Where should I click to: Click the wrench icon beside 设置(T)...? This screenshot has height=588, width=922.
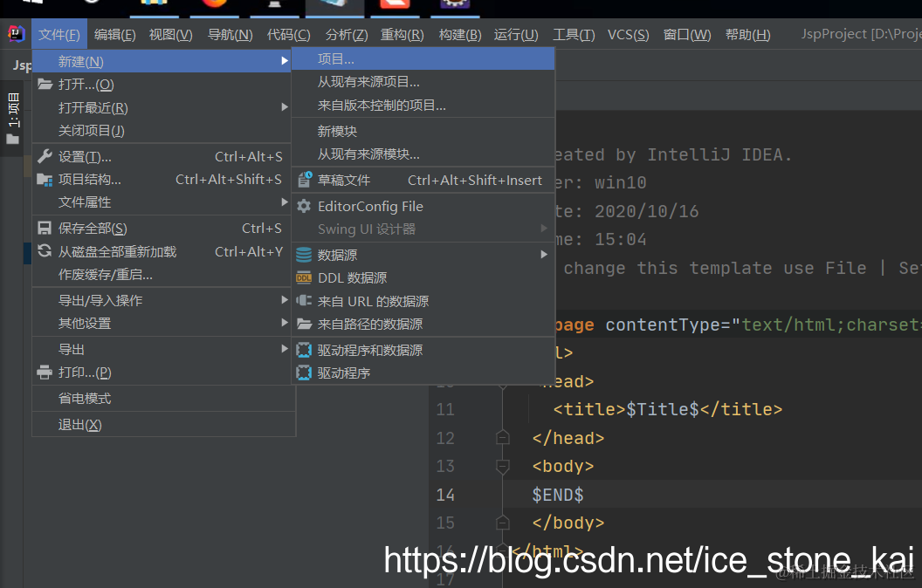pos(45,156)
